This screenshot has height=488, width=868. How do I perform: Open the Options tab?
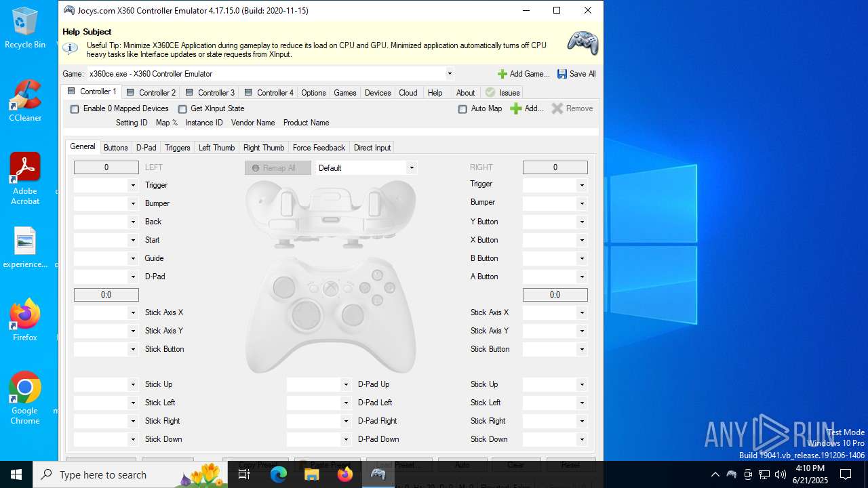point(313,93)
